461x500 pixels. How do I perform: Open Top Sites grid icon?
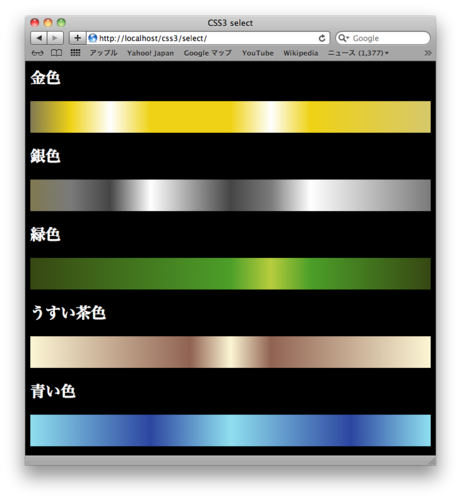[x=75, y=53]
